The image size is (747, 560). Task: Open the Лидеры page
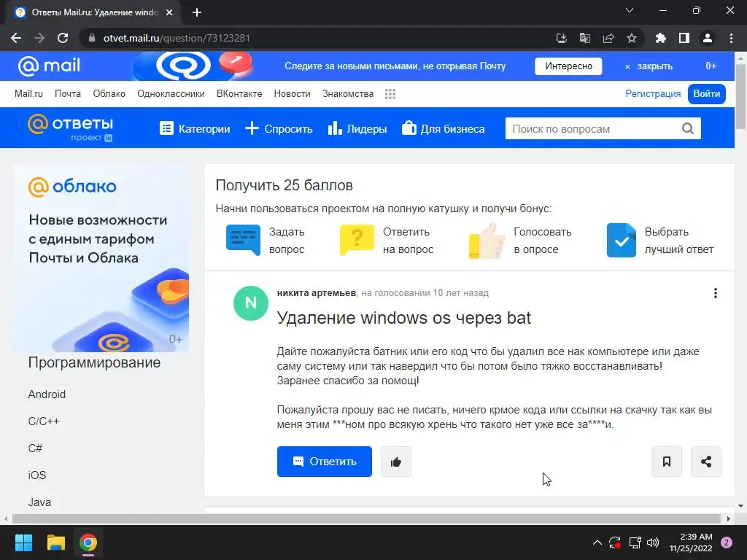tap(357, 128)
